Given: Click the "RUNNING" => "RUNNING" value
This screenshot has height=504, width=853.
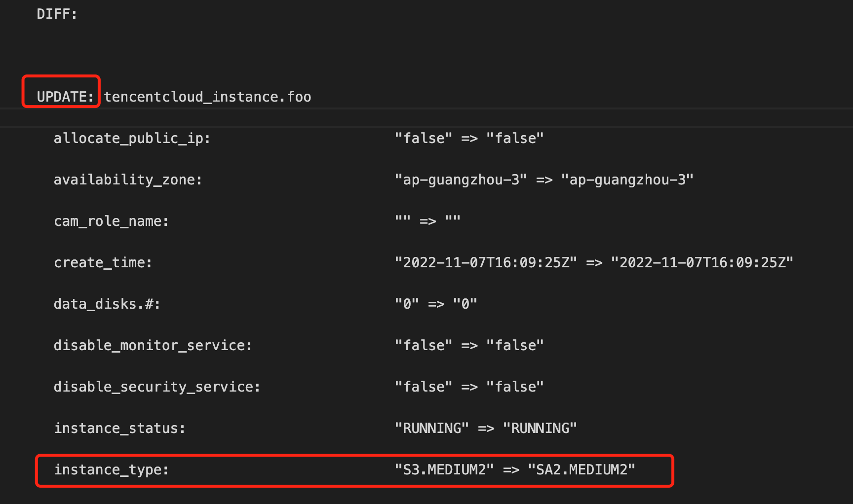Looking at the screenshot, I should [486, 428].
